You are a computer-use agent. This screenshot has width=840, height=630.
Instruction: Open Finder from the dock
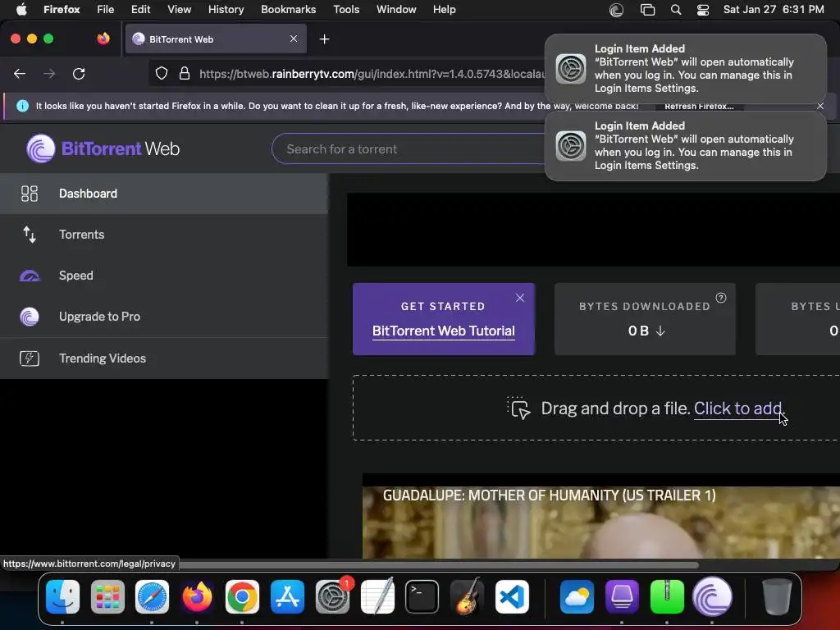[62, 597]
